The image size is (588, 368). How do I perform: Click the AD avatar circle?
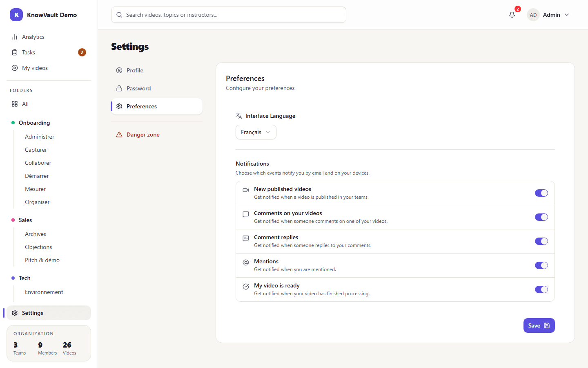point(533,15)
